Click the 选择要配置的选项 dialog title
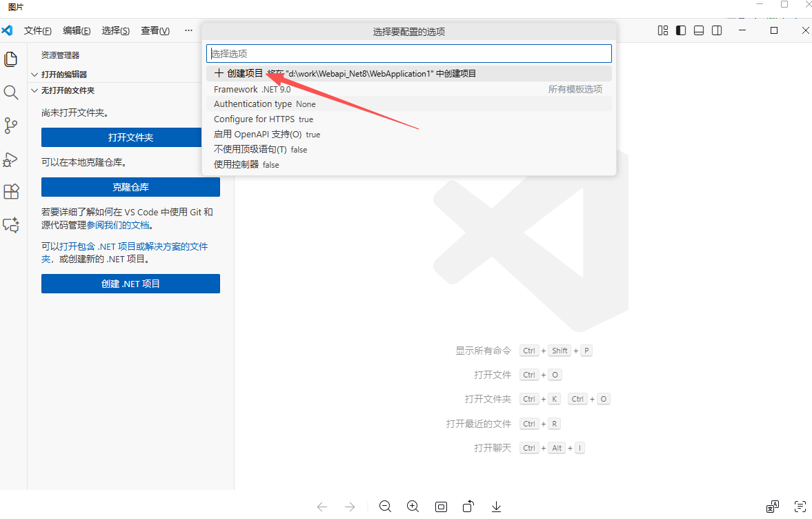This screenshot has height=519, width=812. click(409, 32)
